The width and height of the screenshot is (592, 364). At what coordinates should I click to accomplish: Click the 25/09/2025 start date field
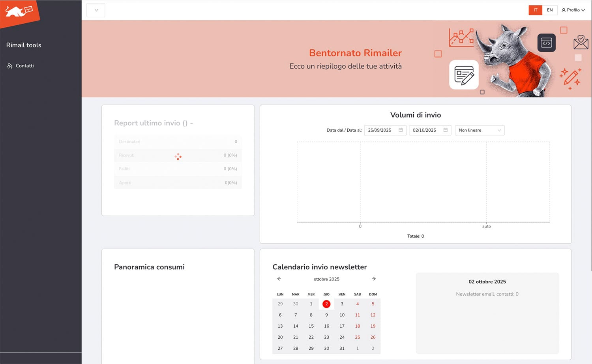pos(380,130)
